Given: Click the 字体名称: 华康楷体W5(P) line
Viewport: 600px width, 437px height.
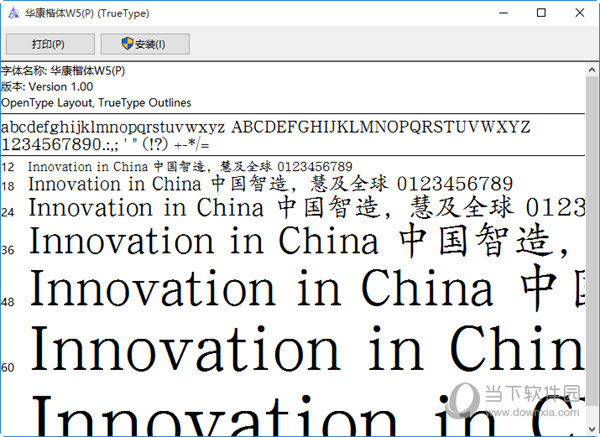Looking at the screenshot, I should pos(63,71).
